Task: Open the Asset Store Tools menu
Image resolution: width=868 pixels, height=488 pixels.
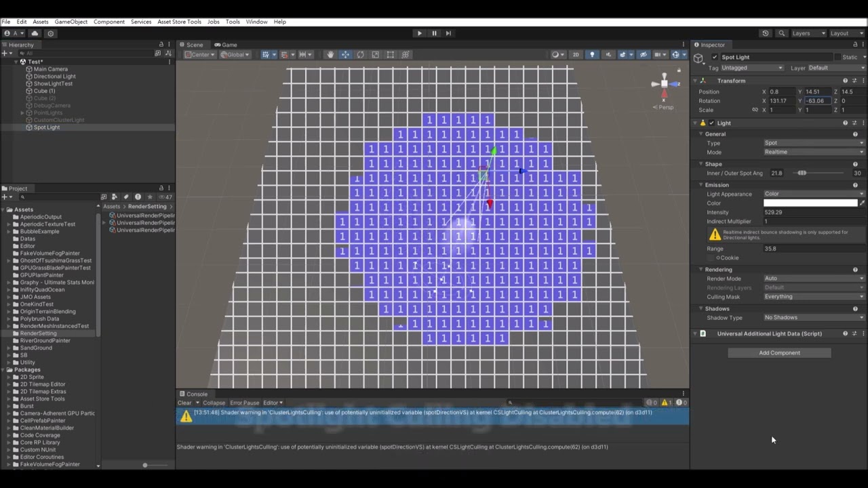Action: pyautogui.click(x=179, y=22)
